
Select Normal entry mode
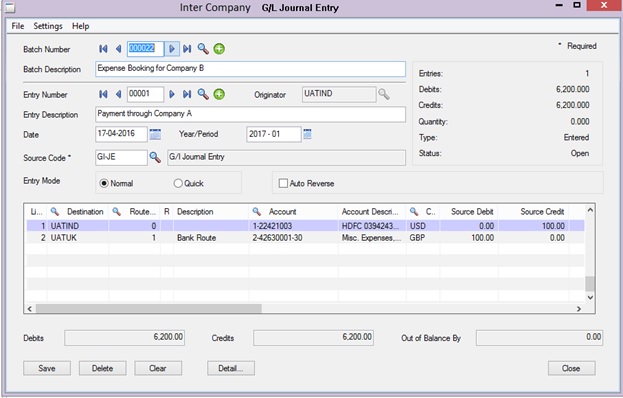(x=104, y=183)
